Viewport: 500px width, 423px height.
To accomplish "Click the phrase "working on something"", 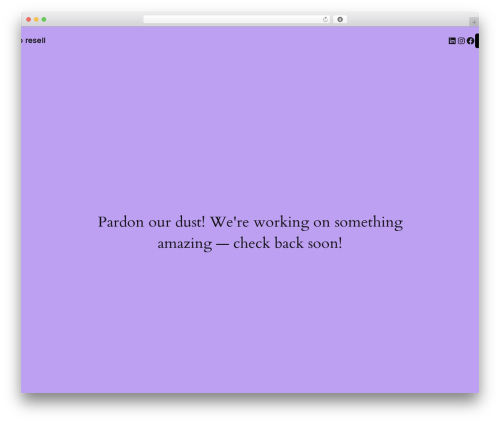I will click(x=328, y=223).
